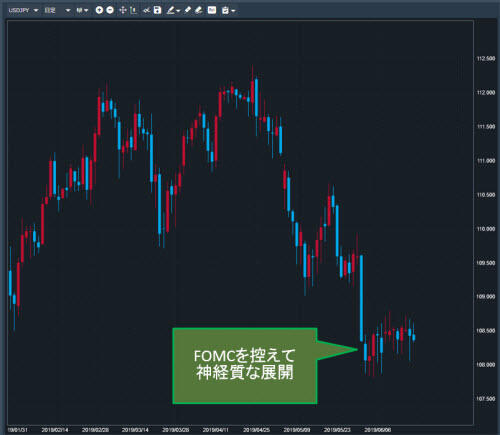Expand the timeframe period dropdown

(58, 10)
